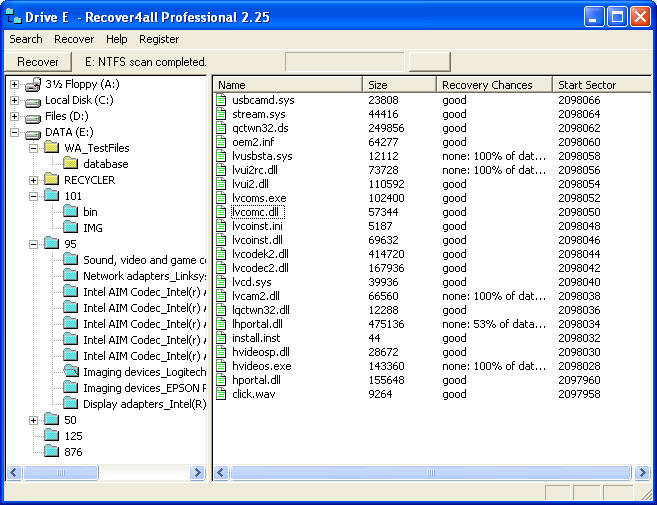Click the file list scroll left arrow
657x505 pixels.
point(221,473)
